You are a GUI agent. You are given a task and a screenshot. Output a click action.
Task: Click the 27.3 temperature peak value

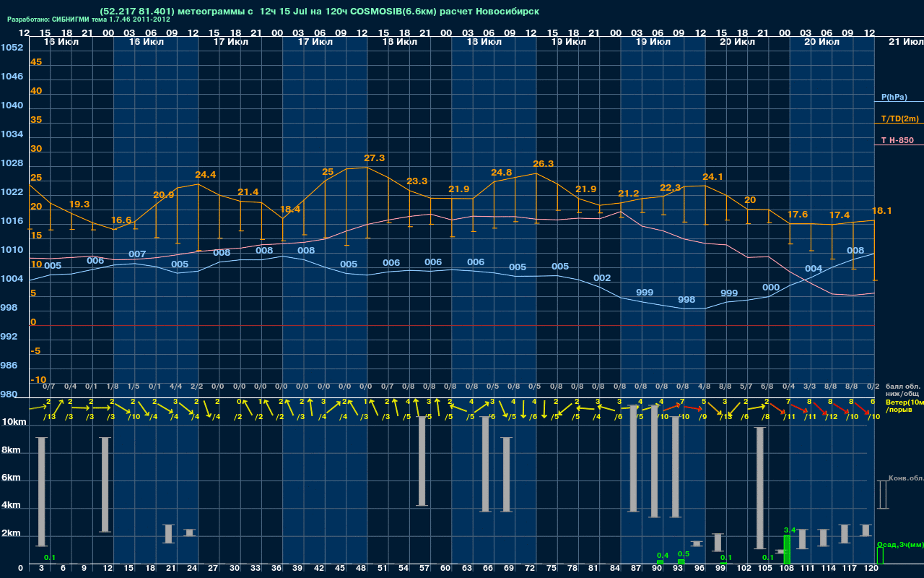(375, 158)
